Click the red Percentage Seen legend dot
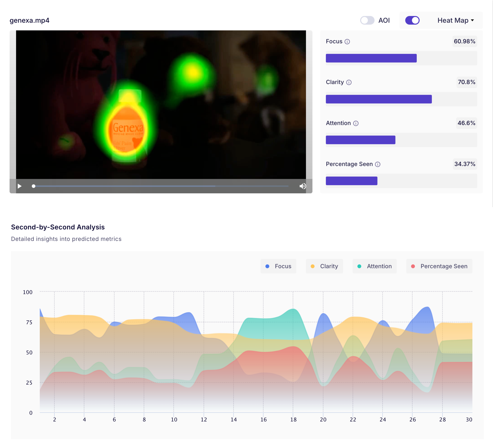 (x=413, y=266)
